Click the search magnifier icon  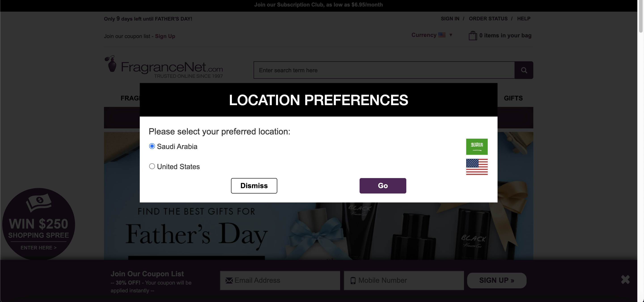point(524,70)
